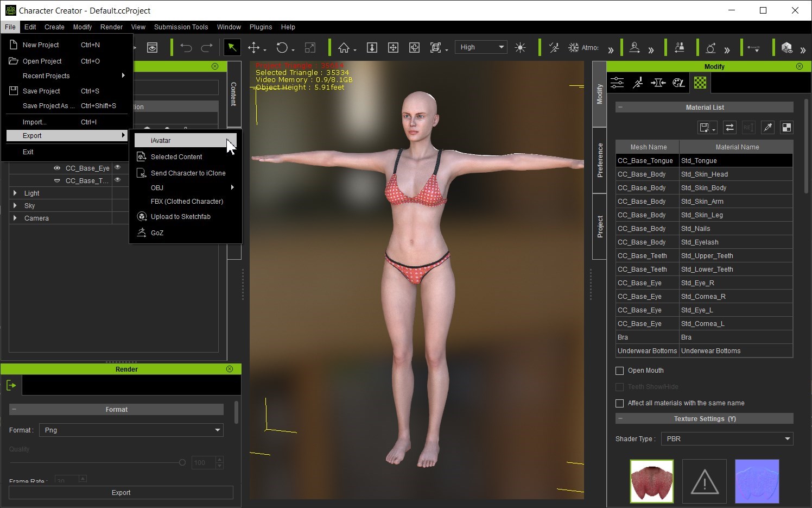Click the tongue diffuse texture thumbnail
Viewport: 812px width, 508px height.
651,481
